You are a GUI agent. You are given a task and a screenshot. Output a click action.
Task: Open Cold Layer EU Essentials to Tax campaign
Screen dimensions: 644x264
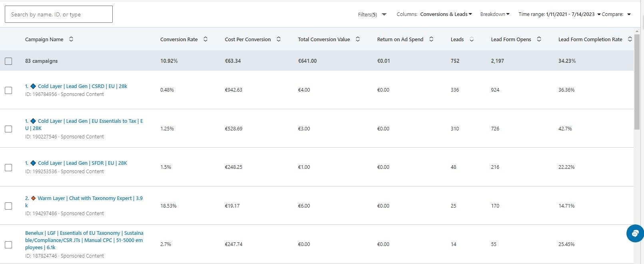[84, 124]
